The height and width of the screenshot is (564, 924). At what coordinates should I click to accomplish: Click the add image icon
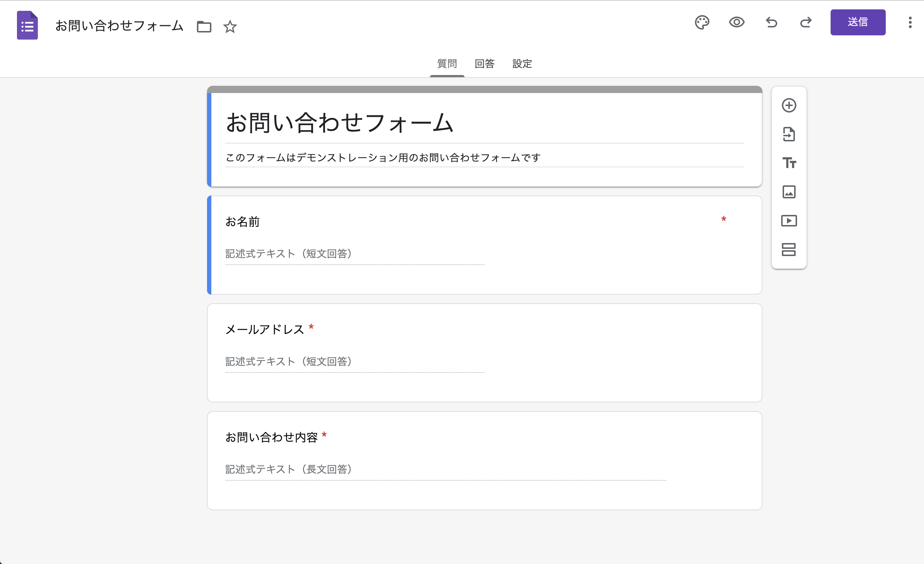pos(789,192)
